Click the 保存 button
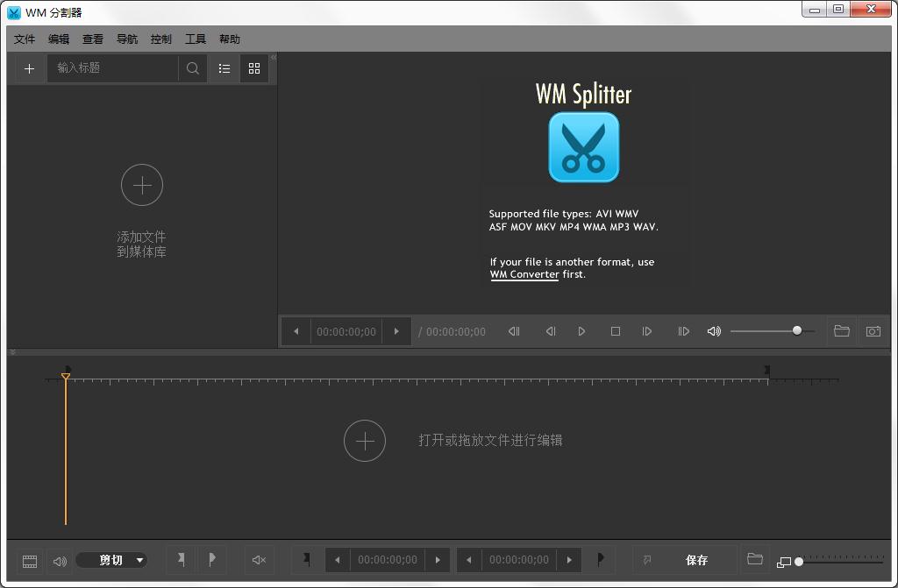898x588 pixels. click(696, 560)
